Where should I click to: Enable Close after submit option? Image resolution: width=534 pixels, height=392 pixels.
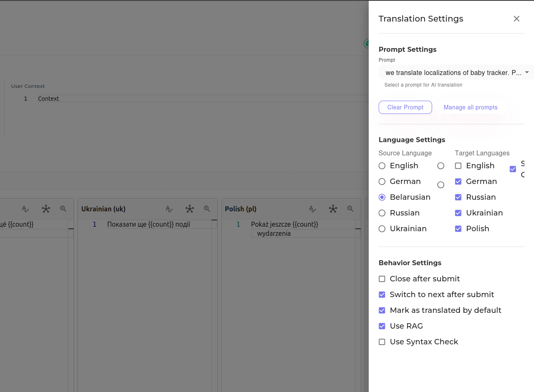click(382, 279)
